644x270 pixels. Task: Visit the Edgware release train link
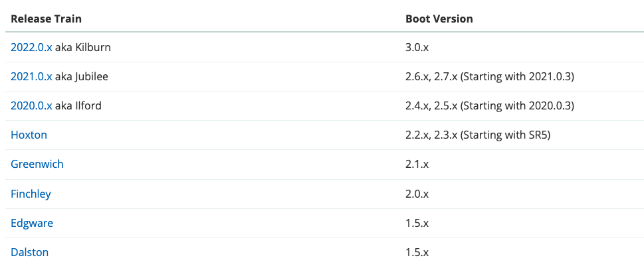click(32, 223)
